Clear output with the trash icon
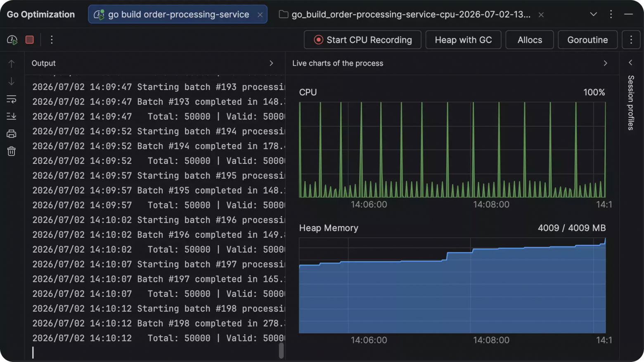644x362 pixels. [12, 151]
